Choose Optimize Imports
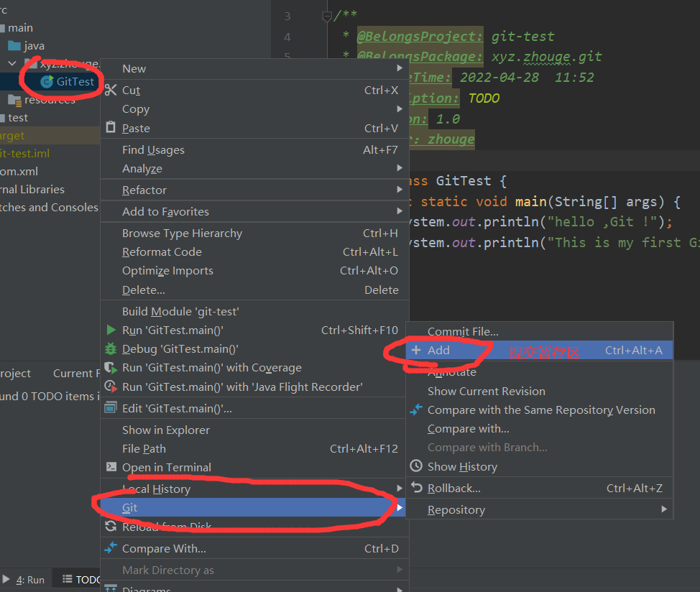The height and width of the screenshot is (592, 700). pos(254,271)
